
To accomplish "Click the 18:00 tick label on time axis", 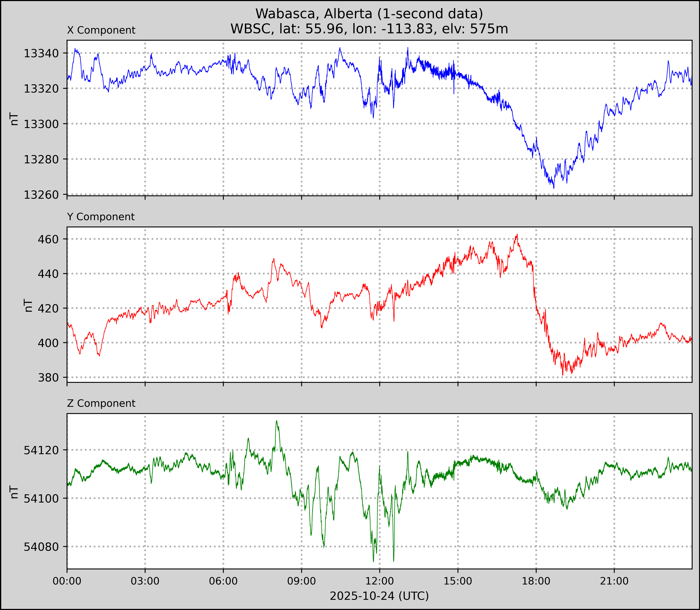I will [536, 581].
